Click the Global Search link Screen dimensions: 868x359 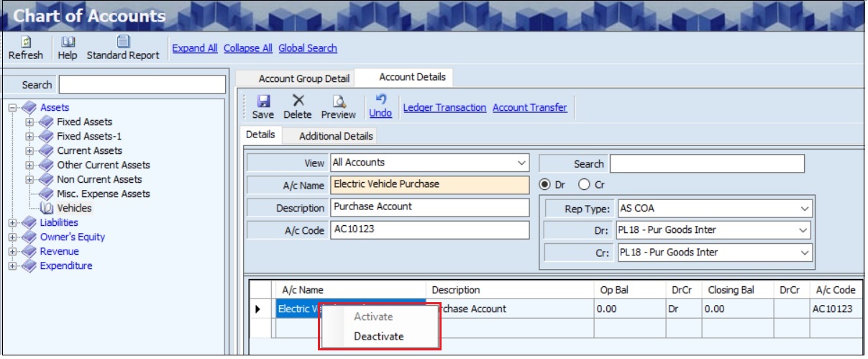(308, 48)
